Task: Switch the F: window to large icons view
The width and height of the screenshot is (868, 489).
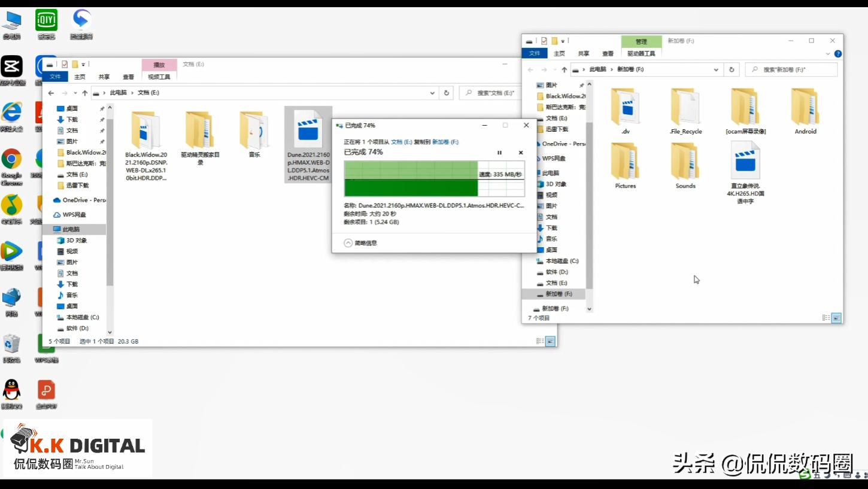Action: pyautogui.click(x=836, y=318)
